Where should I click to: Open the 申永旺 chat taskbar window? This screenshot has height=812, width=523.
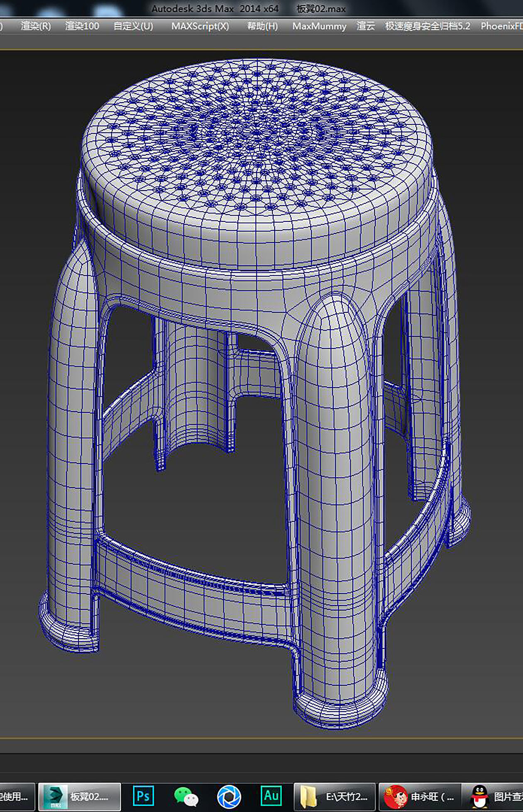[x=420, y=797]
